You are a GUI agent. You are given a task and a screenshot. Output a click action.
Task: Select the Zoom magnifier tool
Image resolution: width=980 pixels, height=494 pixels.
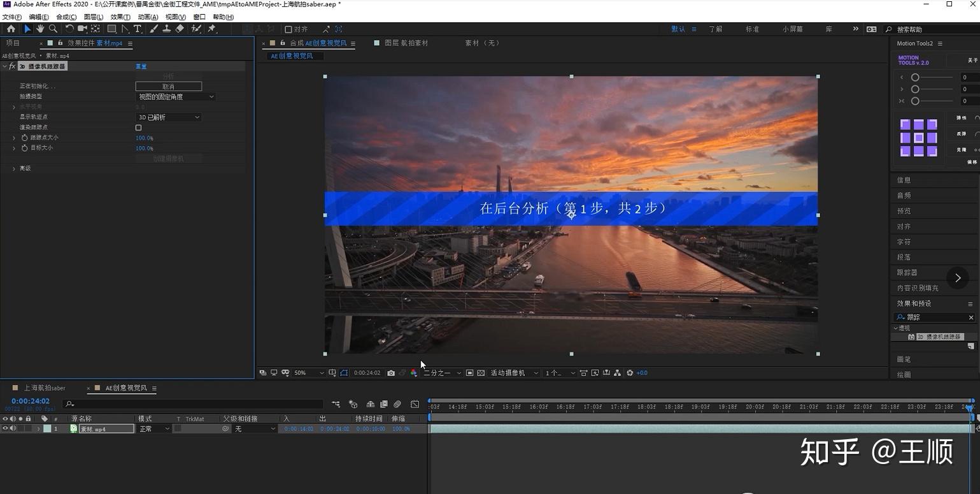pos(53,29)
